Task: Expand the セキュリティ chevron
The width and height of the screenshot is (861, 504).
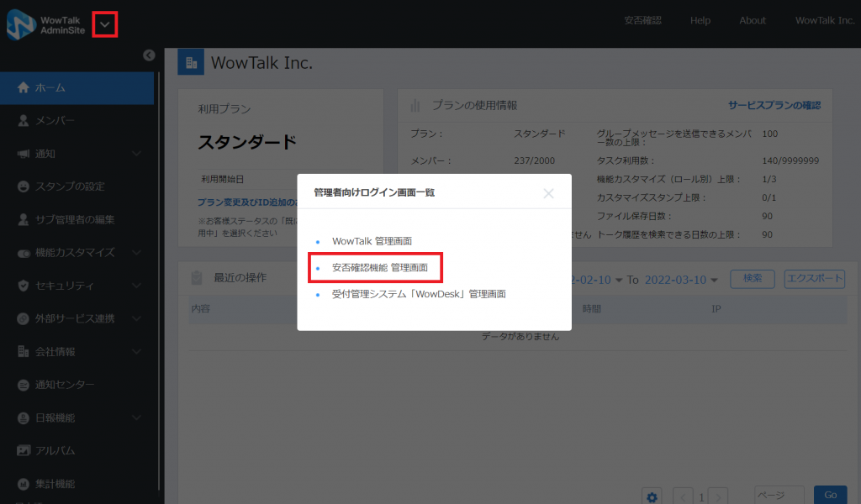Action: [137, 286]
